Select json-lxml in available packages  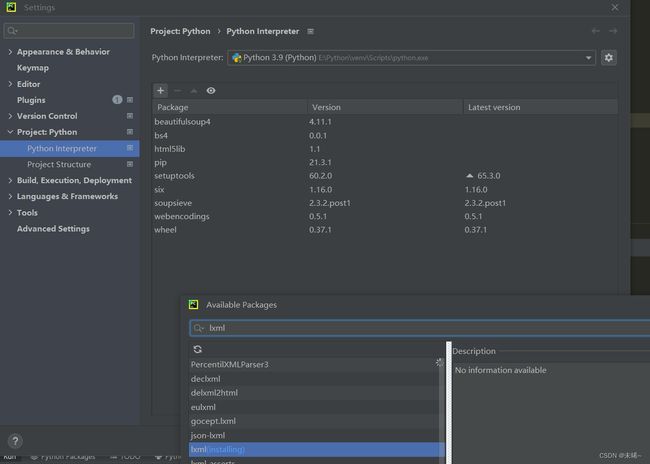pos(314,435)
